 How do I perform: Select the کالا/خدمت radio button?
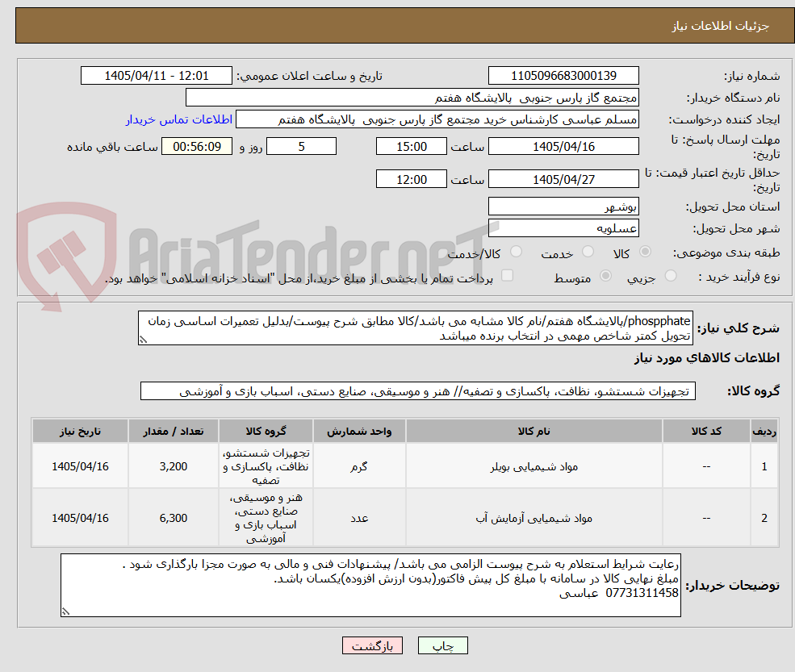[516, 252]
